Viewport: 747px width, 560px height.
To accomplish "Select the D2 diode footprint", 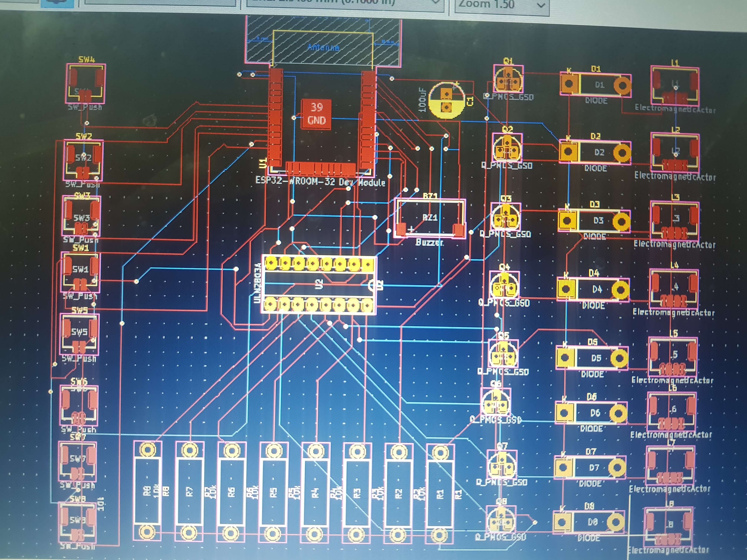I will [594, 153].
